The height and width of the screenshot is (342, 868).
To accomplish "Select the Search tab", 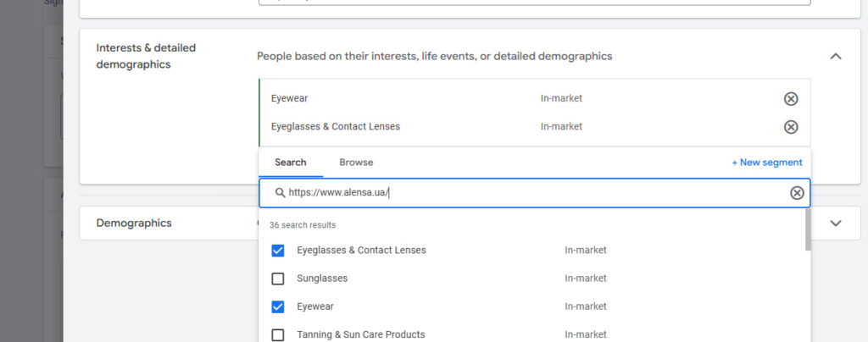I will tap(291, 163).
